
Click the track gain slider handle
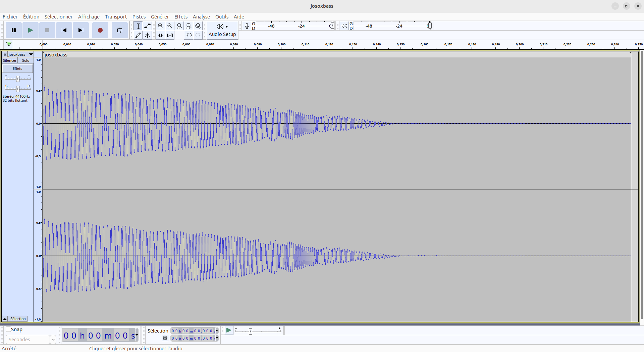click(x=18, y=79)
